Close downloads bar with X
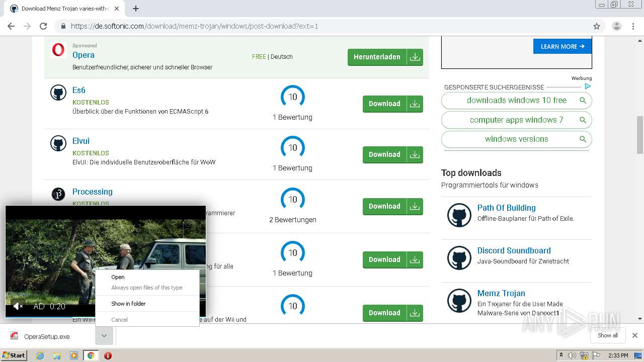Screen dimensions: 644x362 coord(635,335)
